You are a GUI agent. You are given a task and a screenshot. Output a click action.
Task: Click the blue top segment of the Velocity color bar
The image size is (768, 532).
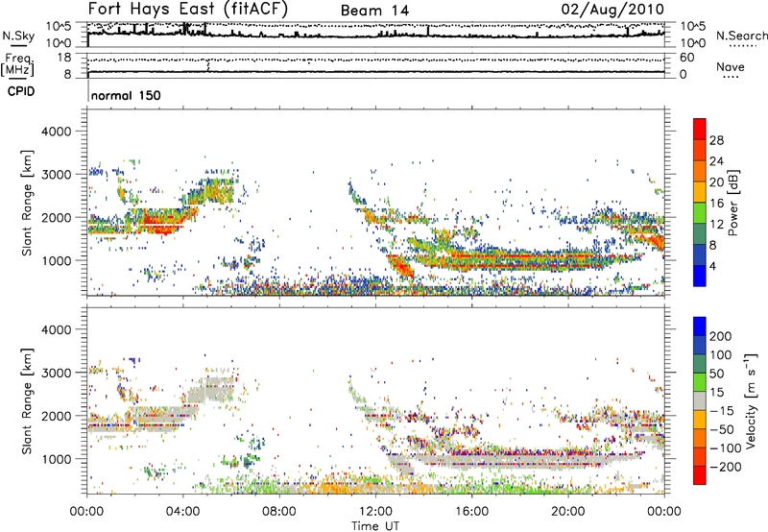coord(700,326)
